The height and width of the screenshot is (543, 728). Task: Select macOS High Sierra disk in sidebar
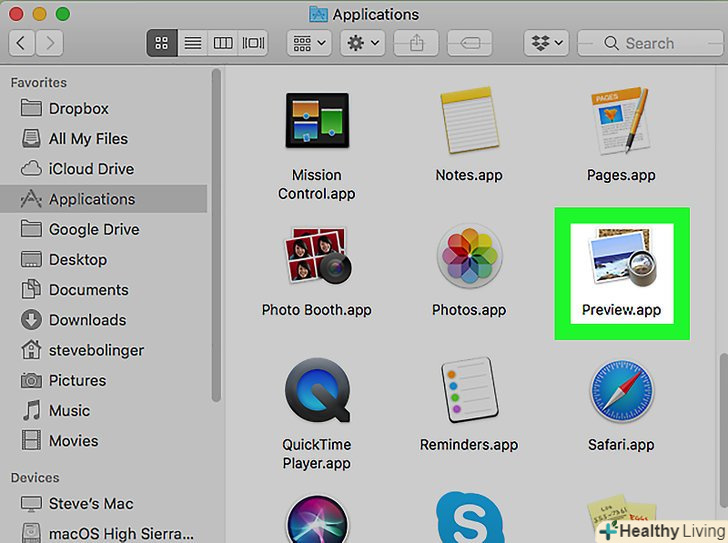coord(104,533)
